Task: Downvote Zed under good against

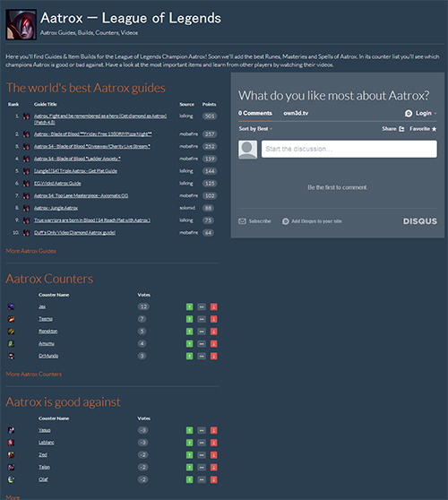Action: coord(213,455)
